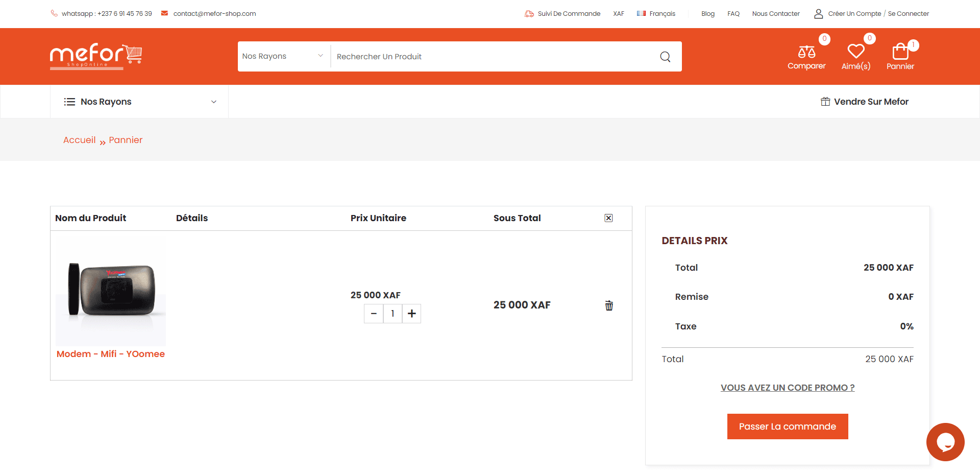
Task: Open the Nous Contacter page
Action: (x=776, y=14)
